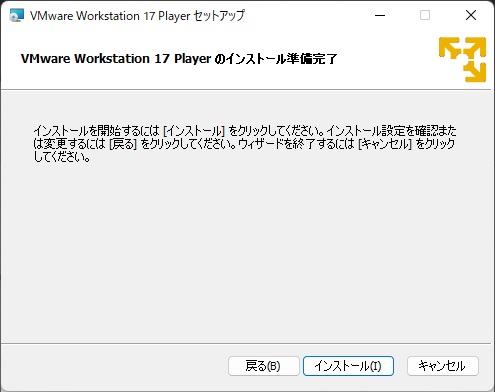Close the VMware Workstation setup window

click(x=471, y=15)
